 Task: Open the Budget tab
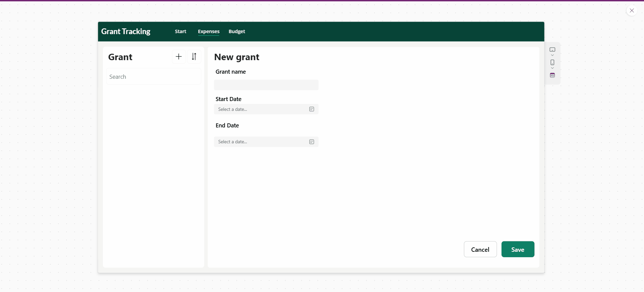[x=237, y=31]
